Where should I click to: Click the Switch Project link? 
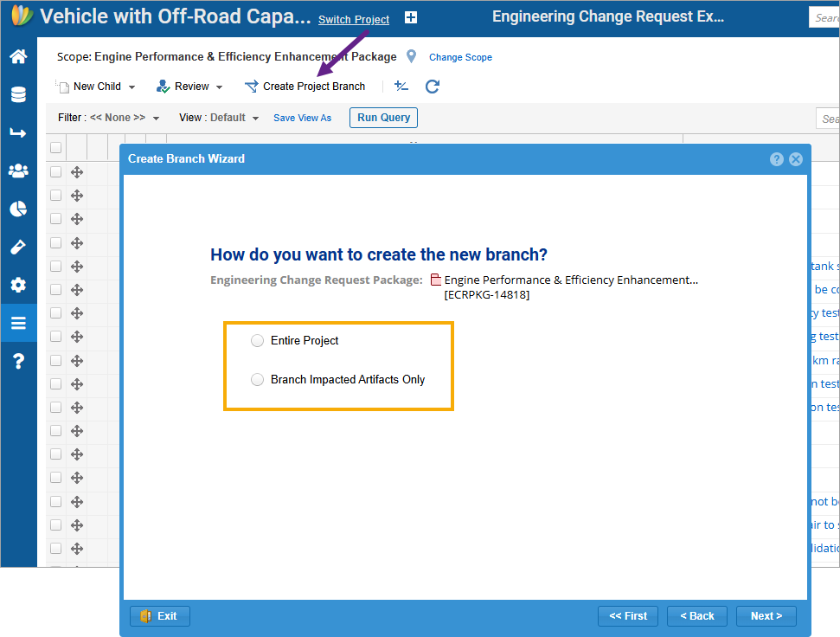pos(354,19)
